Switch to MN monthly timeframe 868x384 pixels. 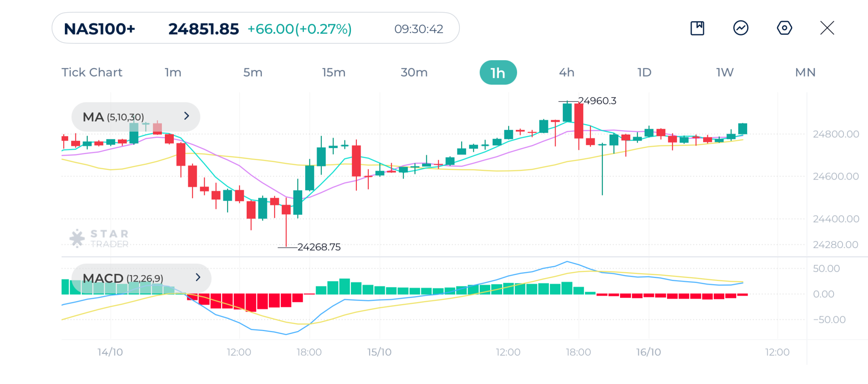(x=805, y=72)
